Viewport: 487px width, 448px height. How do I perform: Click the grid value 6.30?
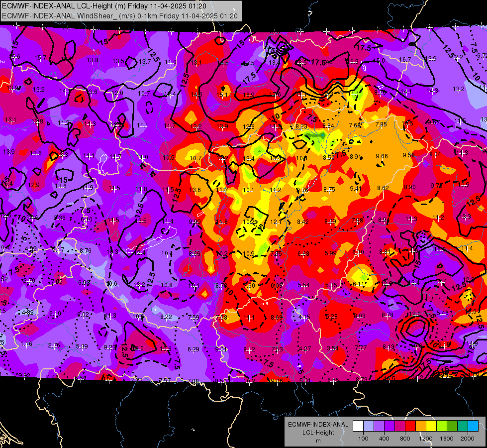(358, 252)
